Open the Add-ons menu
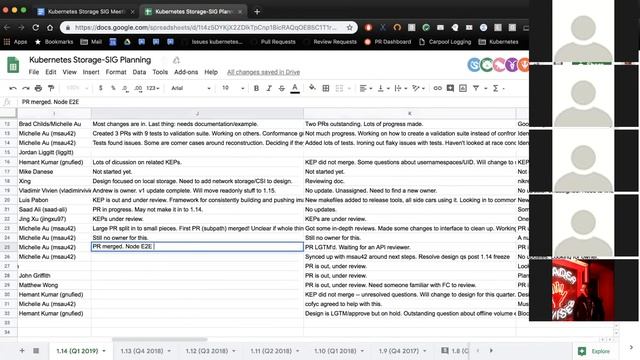Screen dimensions: 640x360 pyautogui.click(x=186, y=72)
